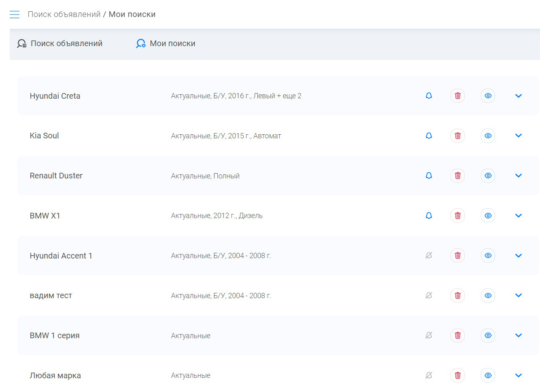
Task: Delete the BMW X1 search
Action: 458,216
